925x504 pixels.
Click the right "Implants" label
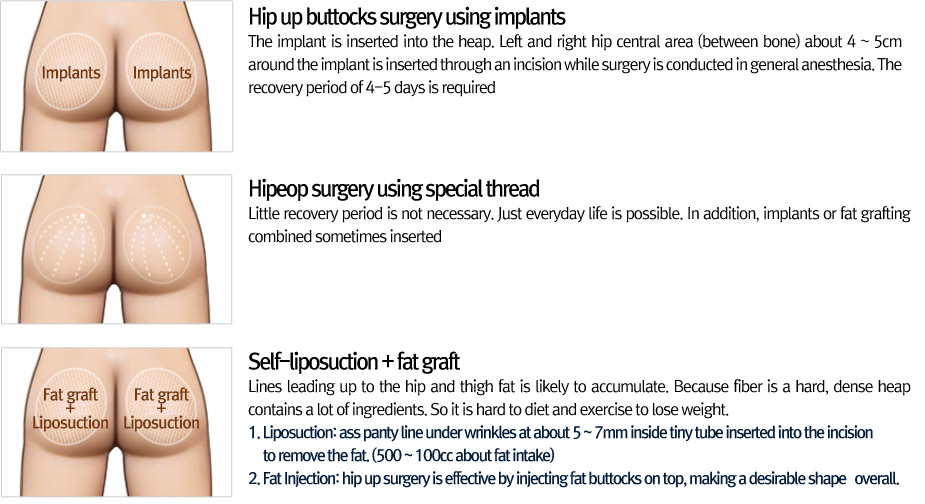(162, 73)
